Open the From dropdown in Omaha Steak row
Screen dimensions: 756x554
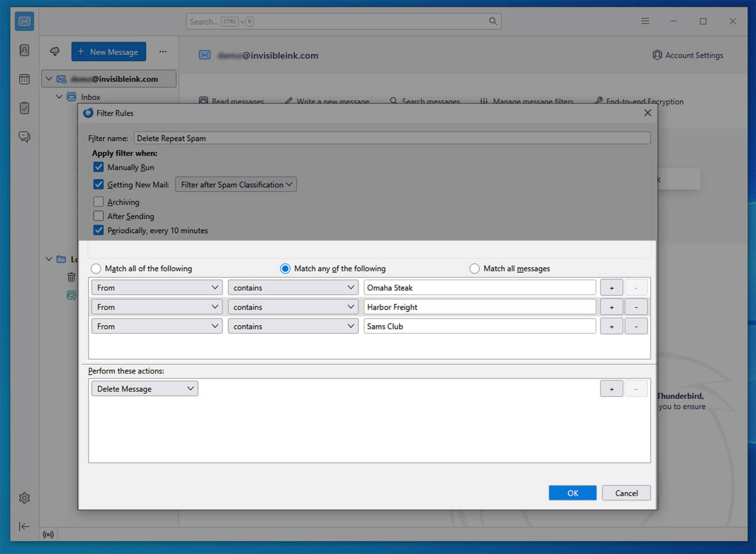click(157, 288)
